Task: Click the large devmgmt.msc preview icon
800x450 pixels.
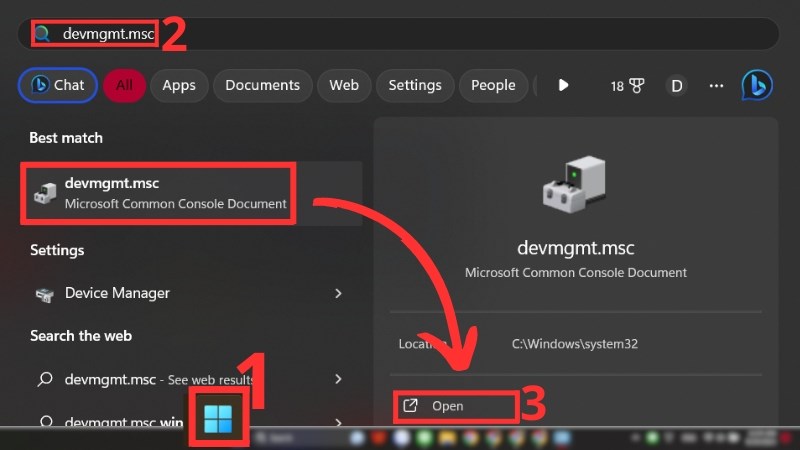Action: point(575,184)
